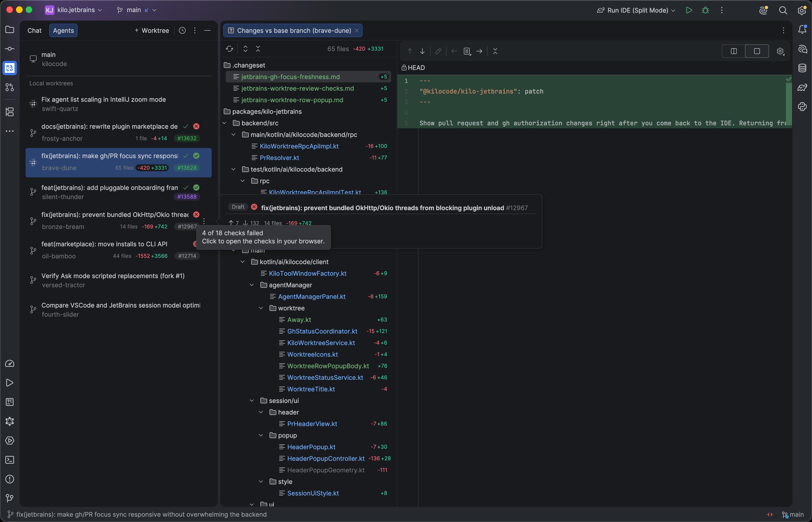This screenshot has width=812, height=522.
Task: Open IDE settings gear in title bar
Action: coord(802,10)
